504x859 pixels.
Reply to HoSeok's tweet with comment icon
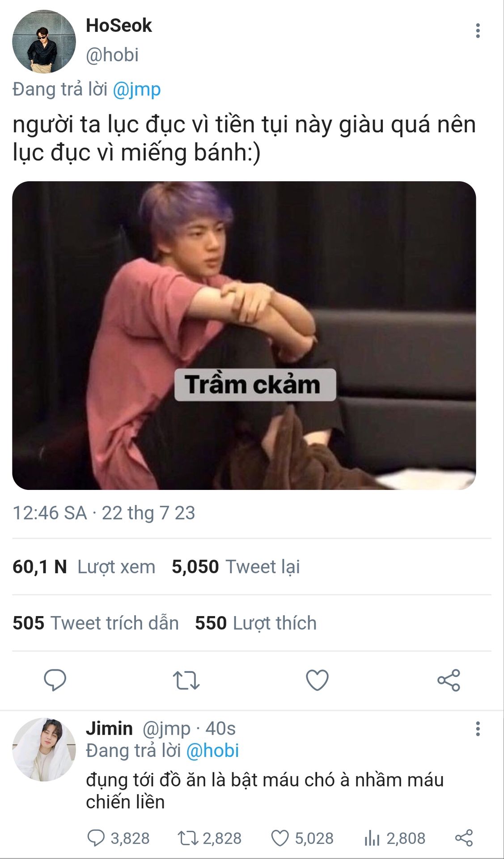point(55,680)
